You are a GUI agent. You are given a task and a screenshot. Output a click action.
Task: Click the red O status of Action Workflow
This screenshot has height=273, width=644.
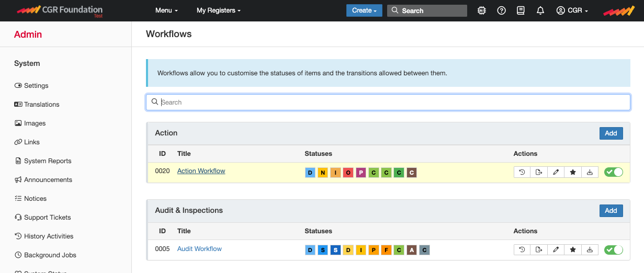click(x=348, y=173)
